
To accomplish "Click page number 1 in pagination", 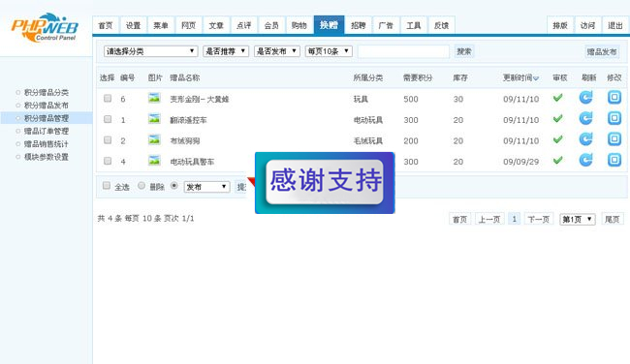I will [514, 219].
